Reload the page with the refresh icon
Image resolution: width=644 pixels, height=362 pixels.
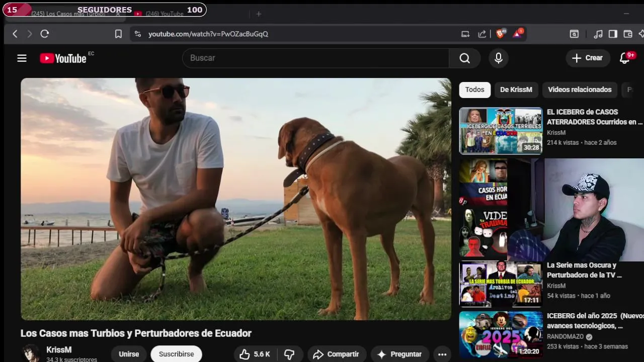[45, 34]
